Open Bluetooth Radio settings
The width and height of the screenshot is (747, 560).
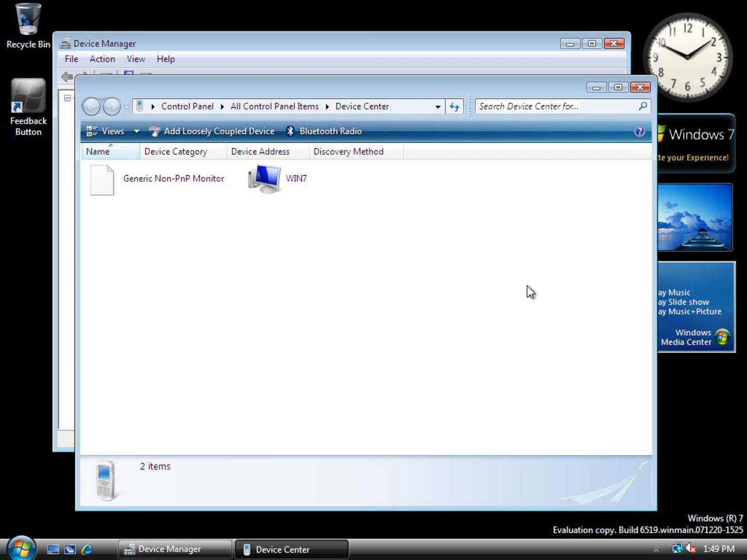click(324, 131)
